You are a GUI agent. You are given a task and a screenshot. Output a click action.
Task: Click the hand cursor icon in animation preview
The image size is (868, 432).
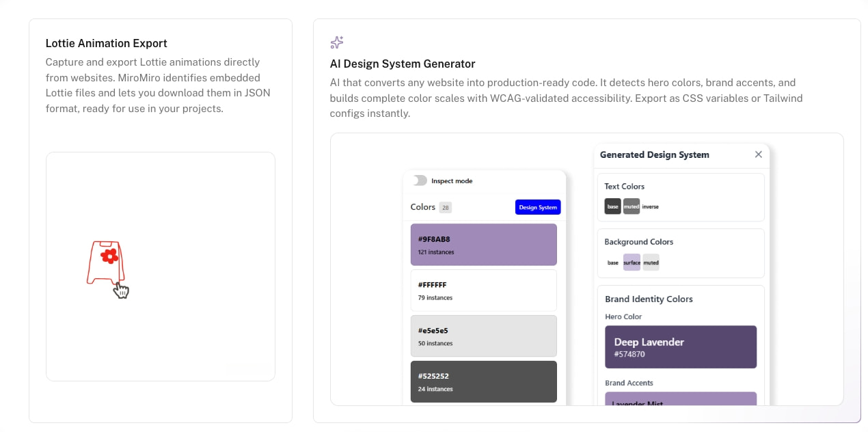coord(121,290)
